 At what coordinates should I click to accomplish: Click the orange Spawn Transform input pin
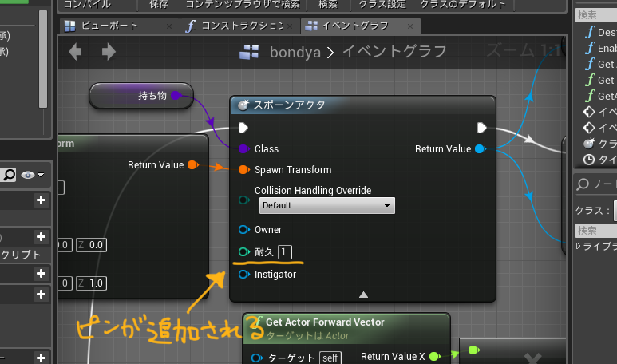click(x=243, y=169)
